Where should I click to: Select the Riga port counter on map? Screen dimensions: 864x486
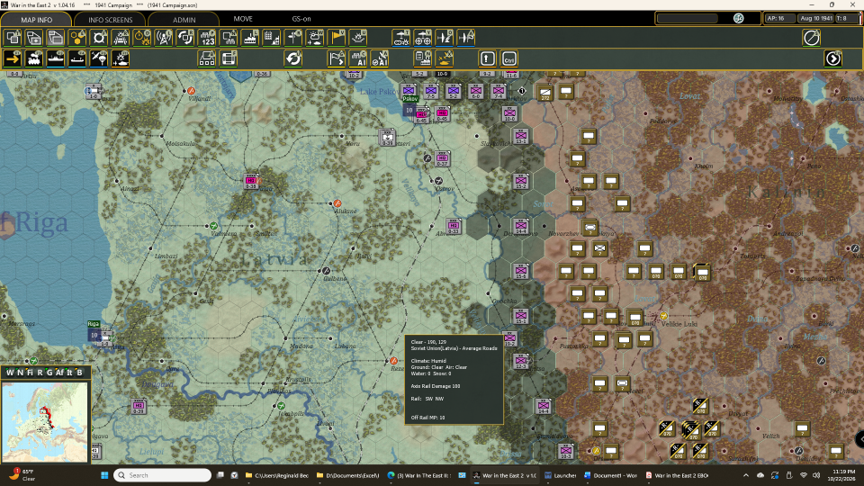[94, 335]
